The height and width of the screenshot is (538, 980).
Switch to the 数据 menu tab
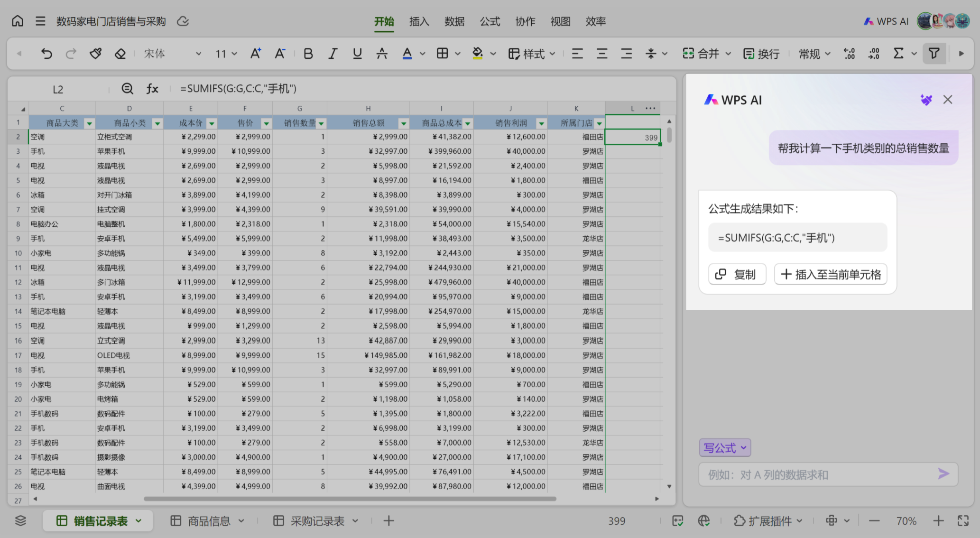pyautogui.click(x=454, y=21)
